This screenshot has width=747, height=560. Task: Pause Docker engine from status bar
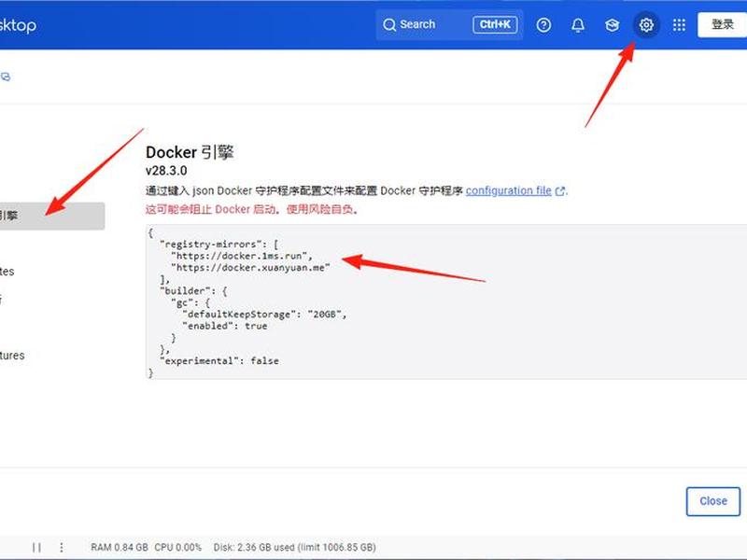point(36,548)
